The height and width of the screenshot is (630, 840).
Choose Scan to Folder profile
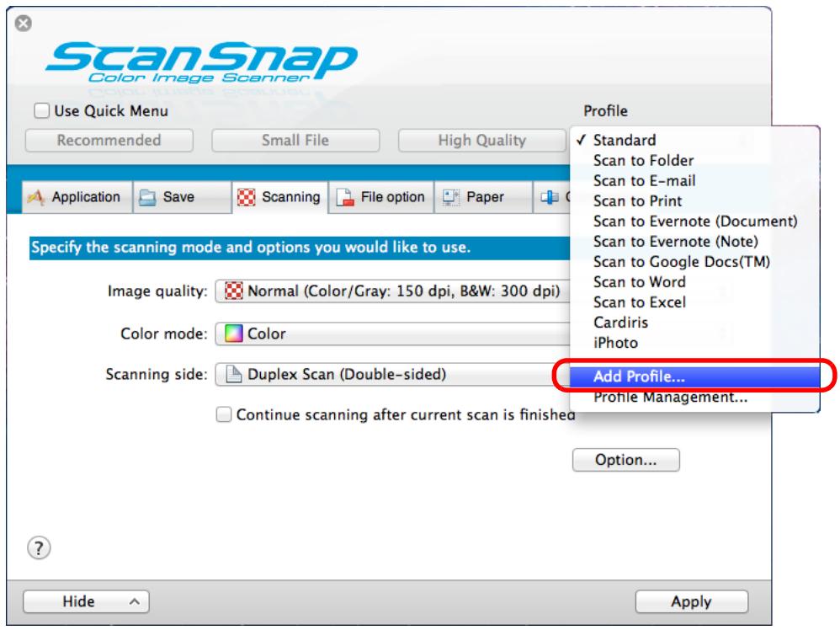click(x=695, y=160)
